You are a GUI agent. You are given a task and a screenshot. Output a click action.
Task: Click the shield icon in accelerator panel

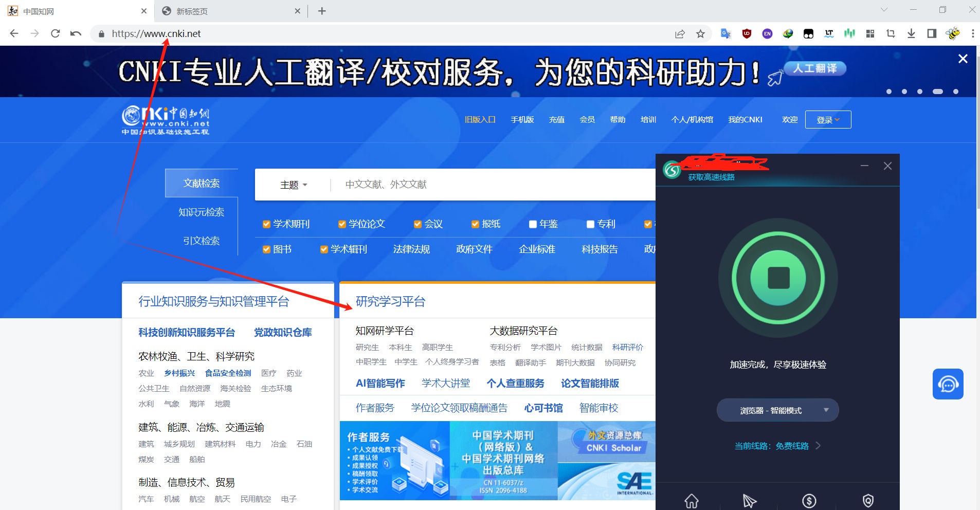point(868,501)
